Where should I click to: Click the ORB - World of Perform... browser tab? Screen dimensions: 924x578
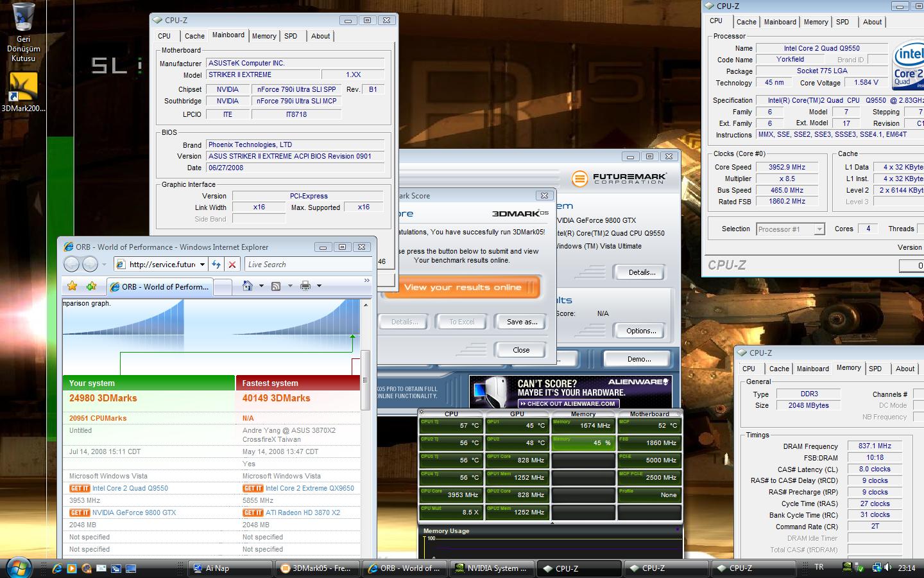coord(158,287)
